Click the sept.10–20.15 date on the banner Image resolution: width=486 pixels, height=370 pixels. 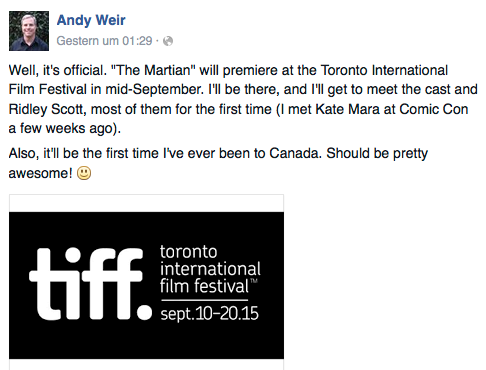point(209,314)
